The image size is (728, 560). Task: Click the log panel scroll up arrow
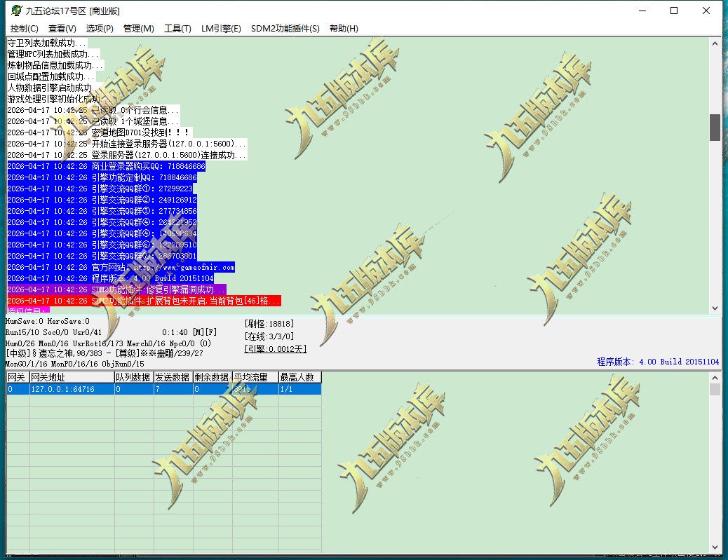(x=715, y=43)
